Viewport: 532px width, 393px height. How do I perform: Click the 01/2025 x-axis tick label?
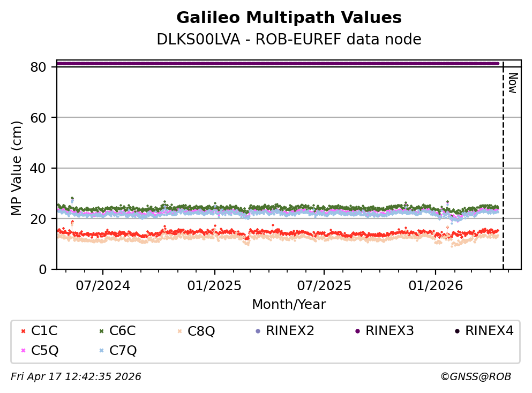click(x=214, y=286)
